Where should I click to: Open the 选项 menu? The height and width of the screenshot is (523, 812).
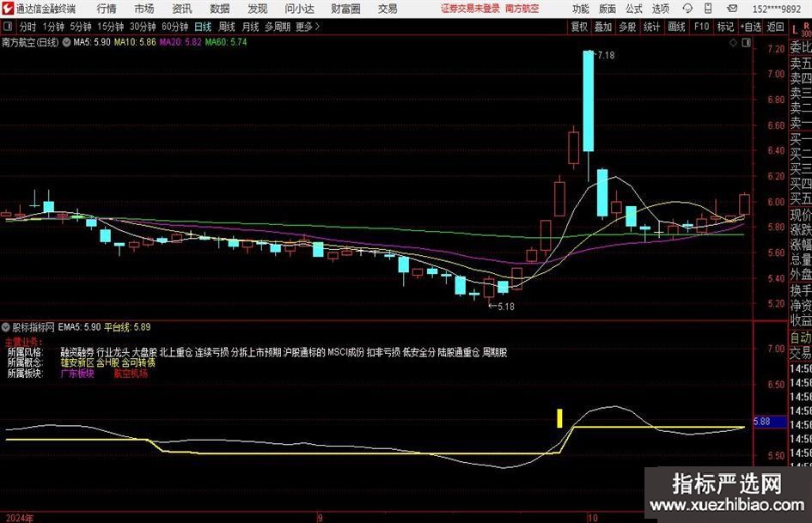pyautogui.click(x=660, y=9)
